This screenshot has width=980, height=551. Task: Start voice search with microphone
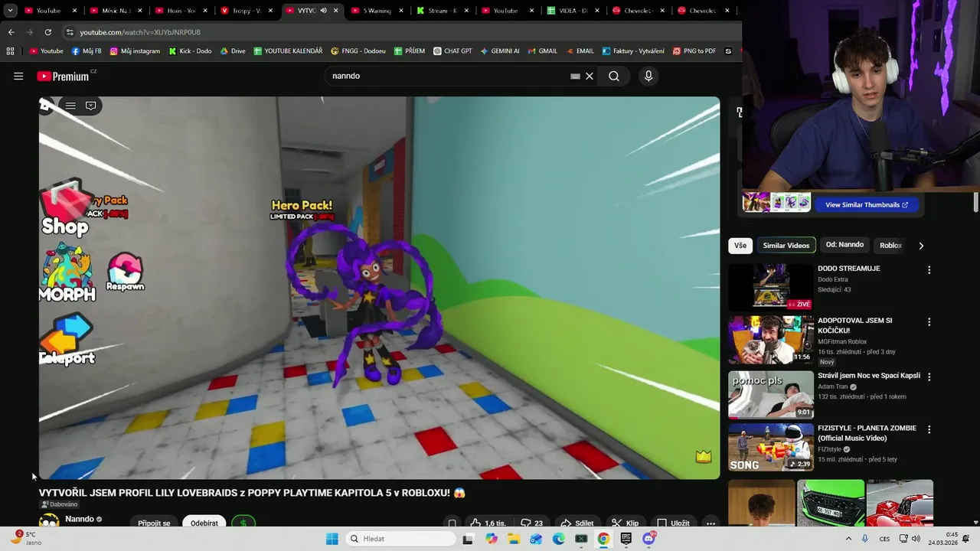[x=648, y=76]
